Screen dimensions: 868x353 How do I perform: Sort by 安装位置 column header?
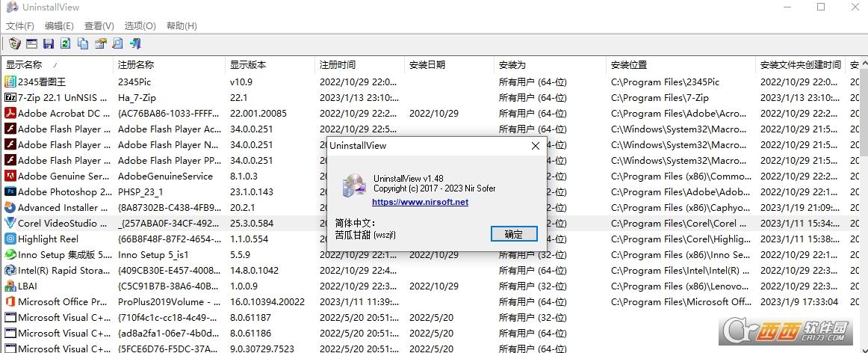[x=681, y=65]
